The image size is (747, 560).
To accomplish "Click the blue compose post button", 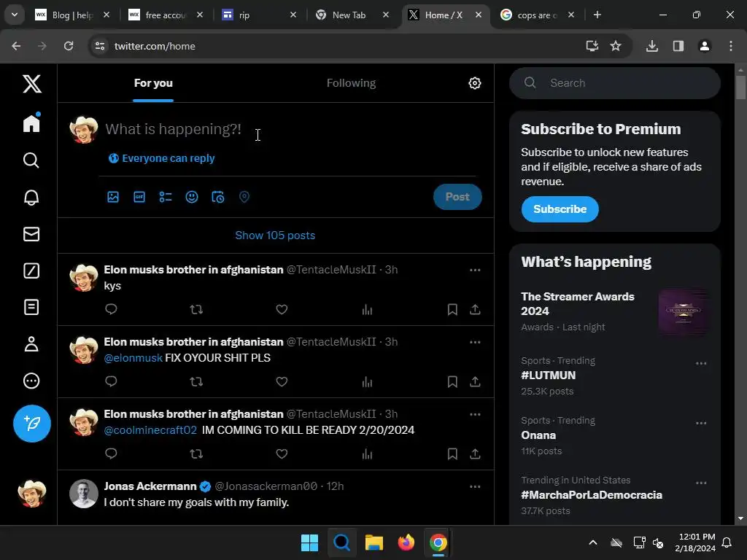I will pyautogui.click(x=32, y=424).
